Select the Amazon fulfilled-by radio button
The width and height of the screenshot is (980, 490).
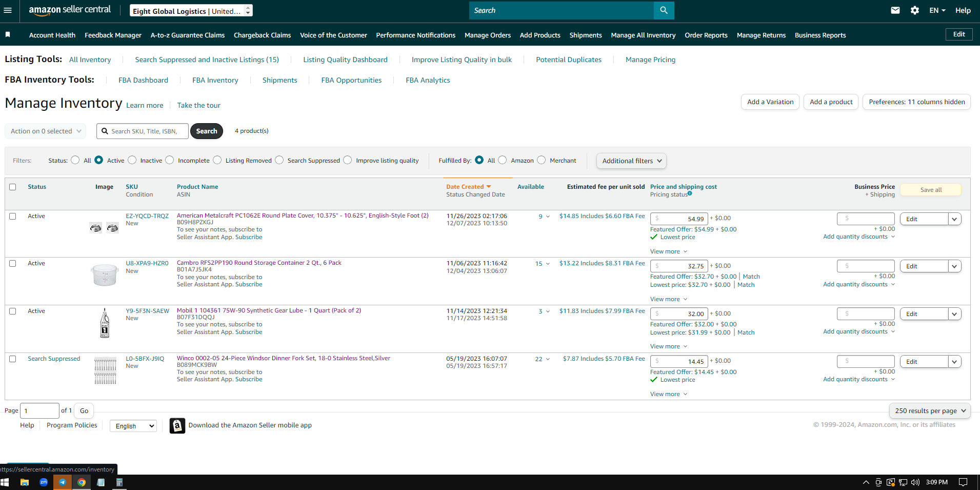(503, 160)
